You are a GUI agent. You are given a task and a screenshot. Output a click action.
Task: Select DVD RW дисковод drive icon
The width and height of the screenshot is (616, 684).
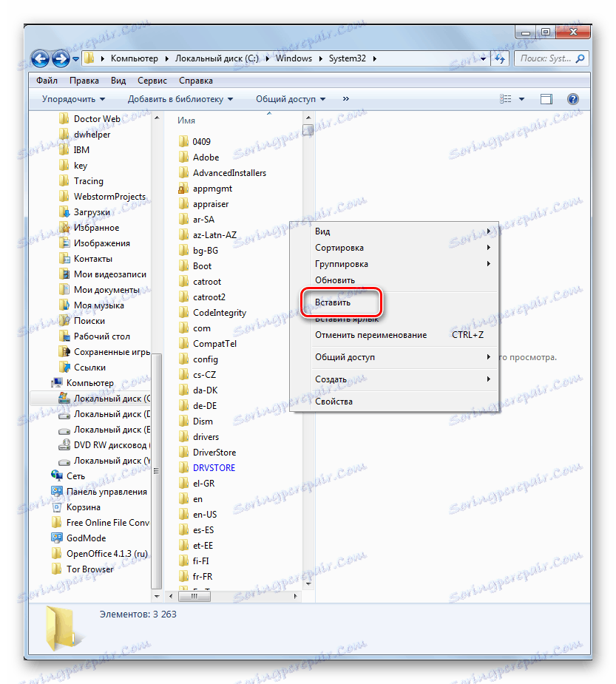coord(64,445)
